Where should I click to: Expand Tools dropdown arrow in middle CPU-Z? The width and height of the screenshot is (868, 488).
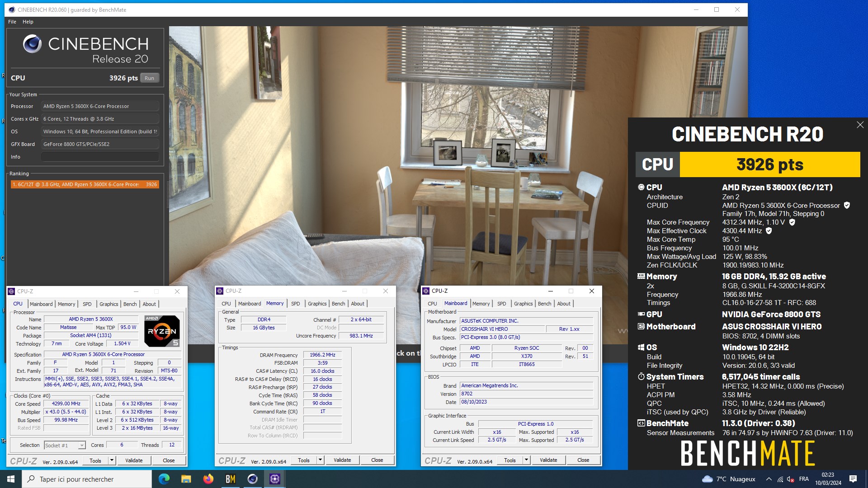[x=320, y=460]
